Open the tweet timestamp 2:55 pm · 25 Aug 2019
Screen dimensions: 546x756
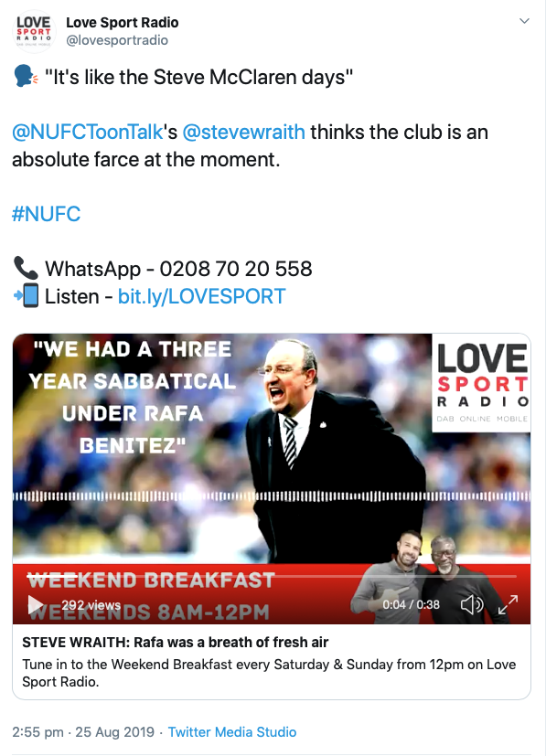click(83, 732)
